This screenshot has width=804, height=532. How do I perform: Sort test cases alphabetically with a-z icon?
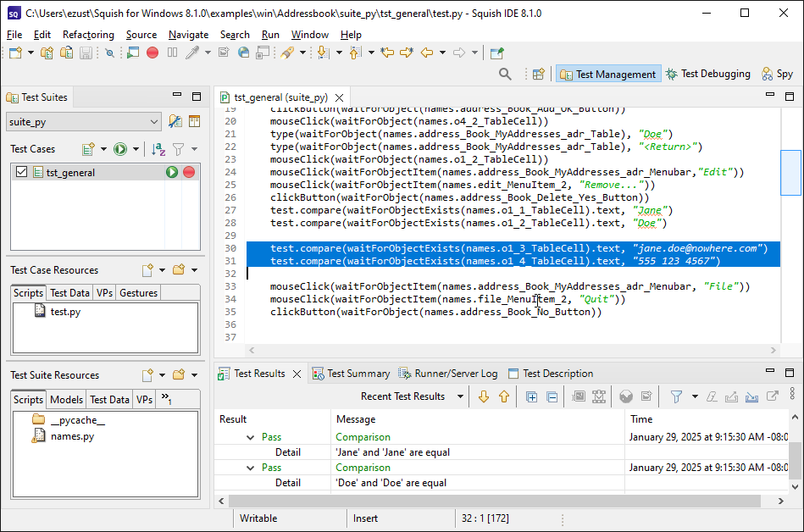coord(158,149)
